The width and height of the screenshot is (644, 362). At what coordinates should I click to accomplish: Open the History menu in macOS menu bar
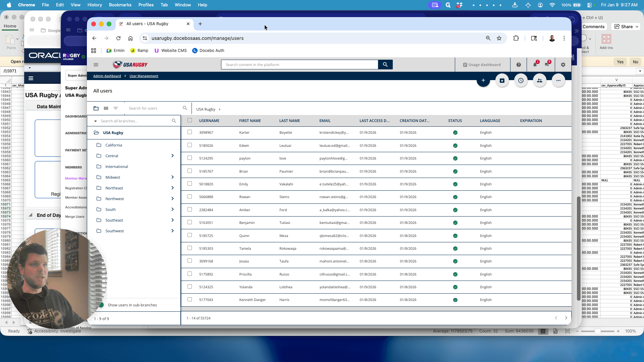pos(95,5)
